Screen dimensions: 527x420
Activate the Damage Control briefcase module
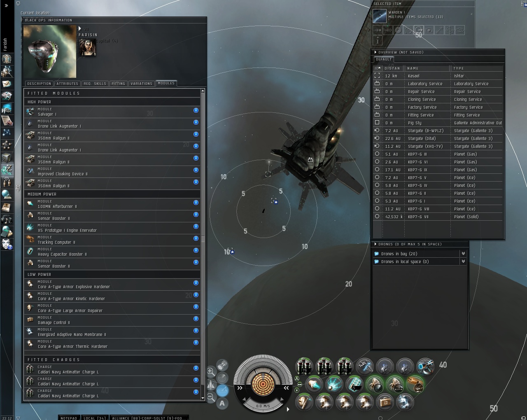pyautogui.click(x=385, y=402)
